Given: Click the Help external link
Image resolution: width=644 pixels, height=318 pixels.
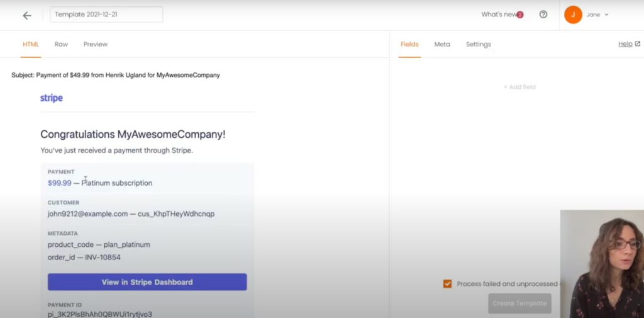Looking at the screenshot, I should coord(629,44).
